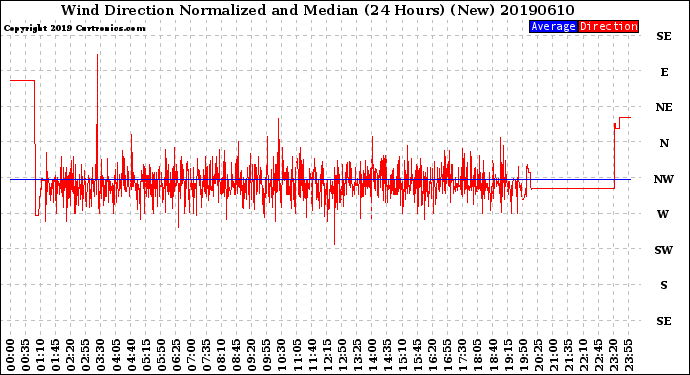Image resolution: width=690 pixels, height=375 pixels.
Task: Click the NW direction axis label
Action: pyautogui.click(x=664, y=179)
